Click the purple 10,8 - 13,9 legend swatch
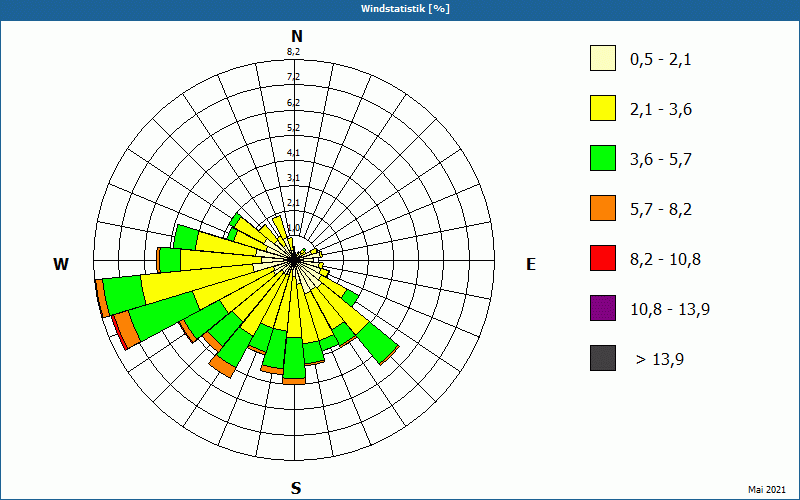The height and width of the screenshot is (500, 800). (x=603, y=308)
